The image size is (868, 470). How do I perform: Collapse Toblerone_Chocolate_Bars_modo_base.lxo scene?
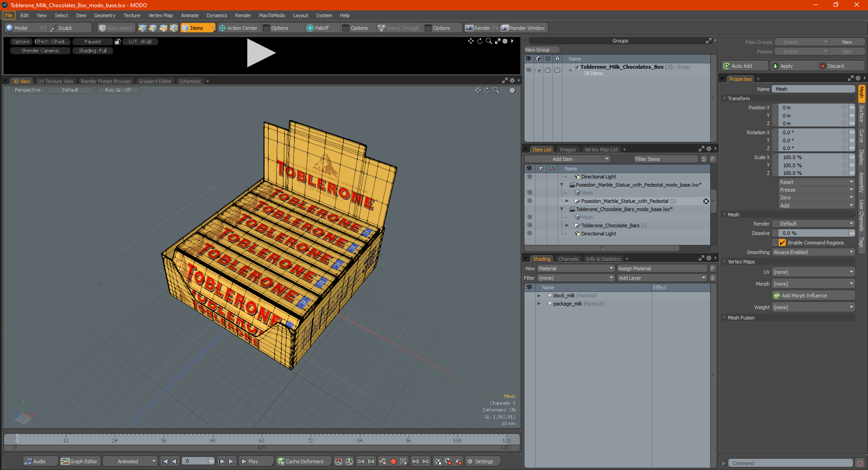[x=561, y=209]
